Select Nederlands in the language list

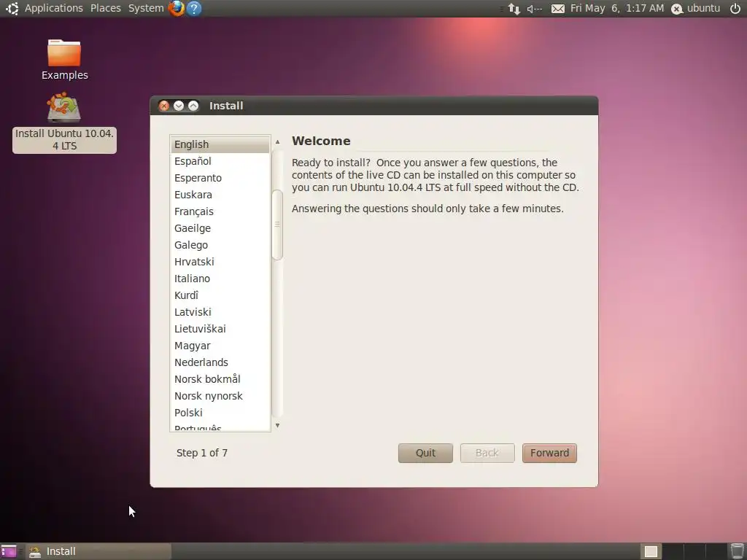click(220, 362)
